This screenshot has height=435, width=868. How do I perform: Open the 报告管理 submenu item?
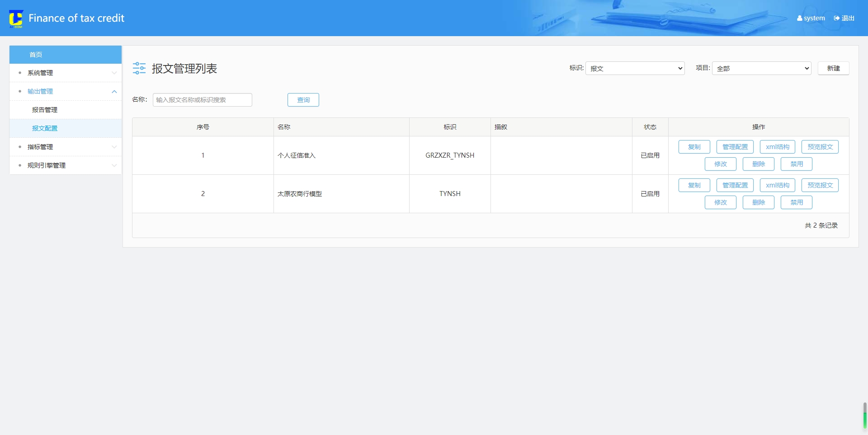tap(66, 110)
